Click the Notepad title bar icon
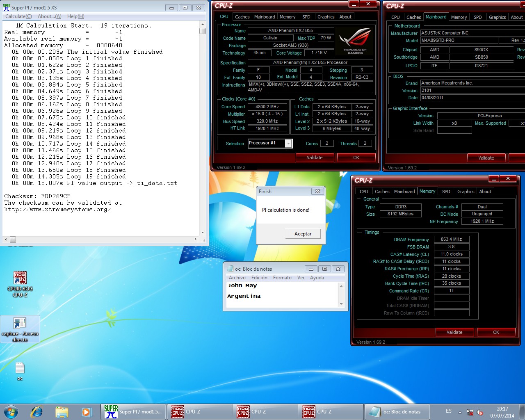This screenshot has height=420, width=525. click(230, 269)
